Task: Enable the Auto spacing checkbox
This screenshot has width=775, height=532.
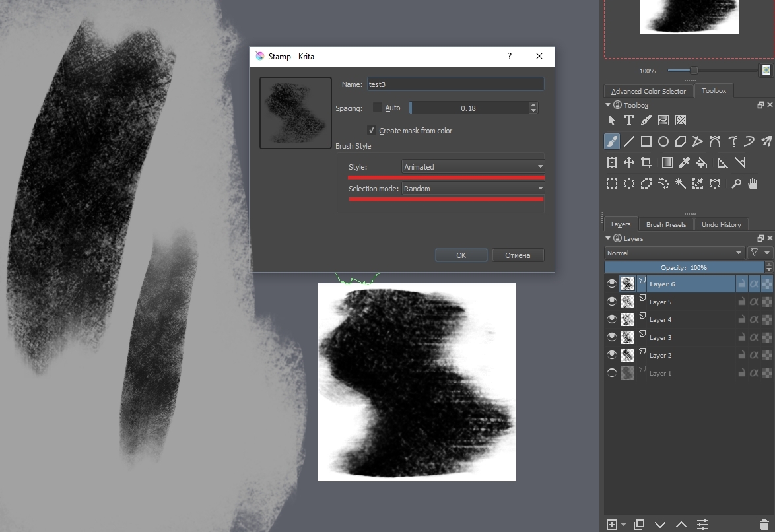Action: [377, 108]
